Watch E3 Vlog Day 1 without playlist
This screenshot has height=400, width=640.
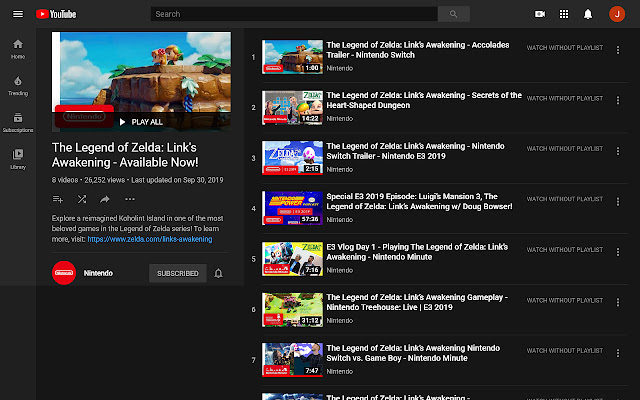point(564,250)
